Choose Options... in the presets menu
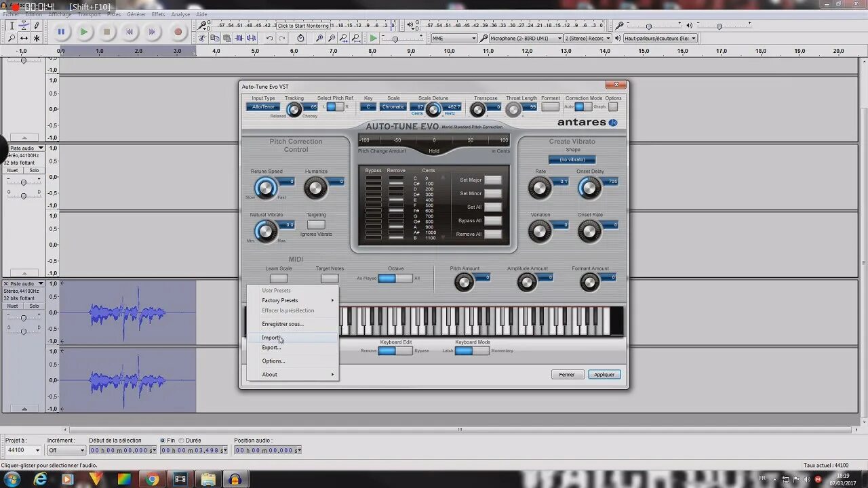868x488 pixels. tap(292, 361)
